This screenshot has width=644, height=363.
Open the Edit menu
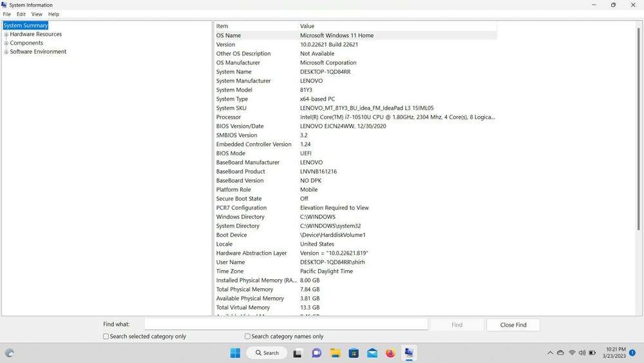21,14
